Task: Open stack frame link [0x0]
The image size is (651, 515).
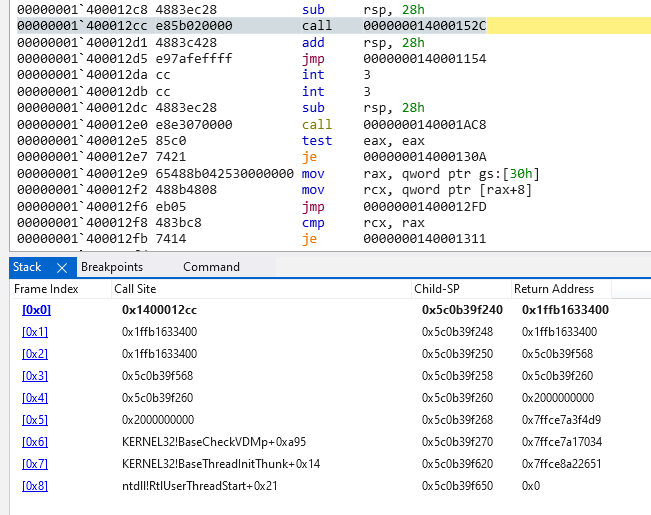Action: (37, 310)
